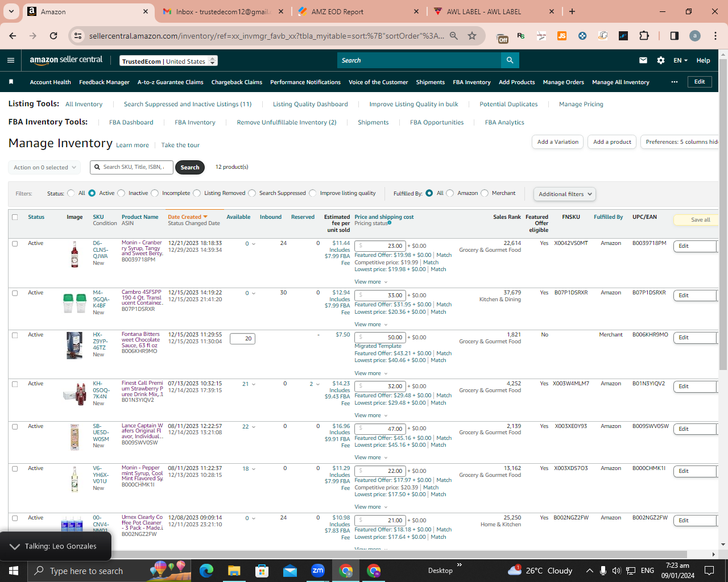
Task: Expand available quantity arrow for KH-0SOQ-7K4N
Action: 254,384
